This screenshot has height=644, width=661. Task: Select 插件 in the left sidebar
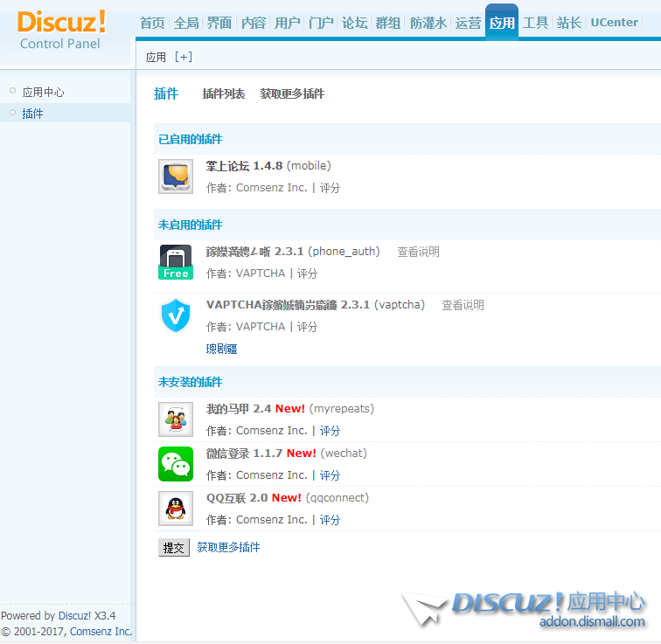[32, 114]
